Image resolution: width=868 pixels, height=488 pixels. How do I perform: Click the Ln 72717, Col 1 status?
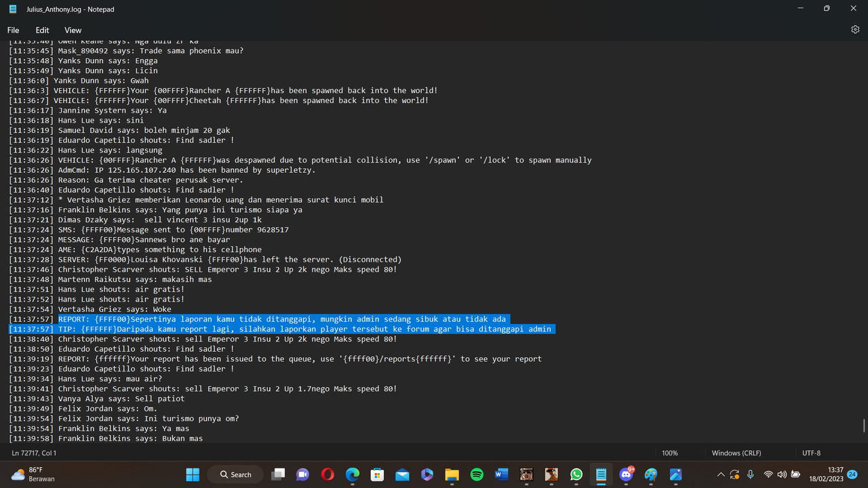(x=34, y=453)
